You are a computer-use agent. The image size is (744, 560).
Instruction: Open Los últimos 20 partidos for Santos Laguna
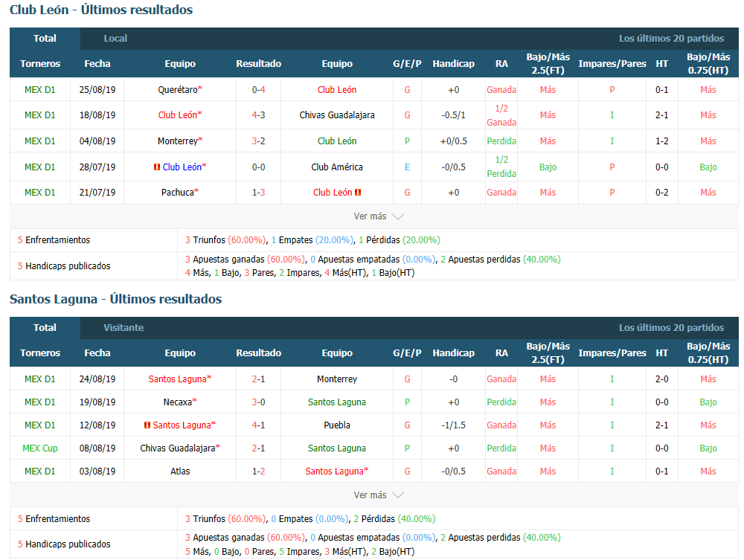pyautogui.click(x=671, y=328)
